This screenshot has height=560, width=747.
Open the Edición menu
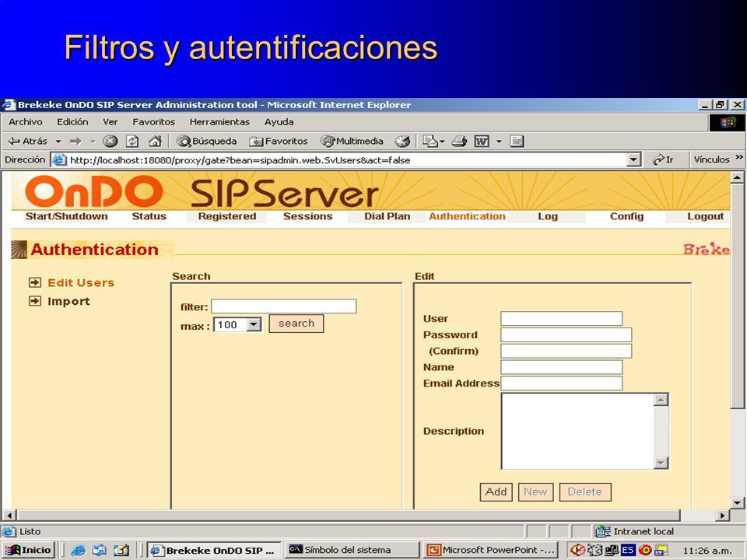point(72,122)
